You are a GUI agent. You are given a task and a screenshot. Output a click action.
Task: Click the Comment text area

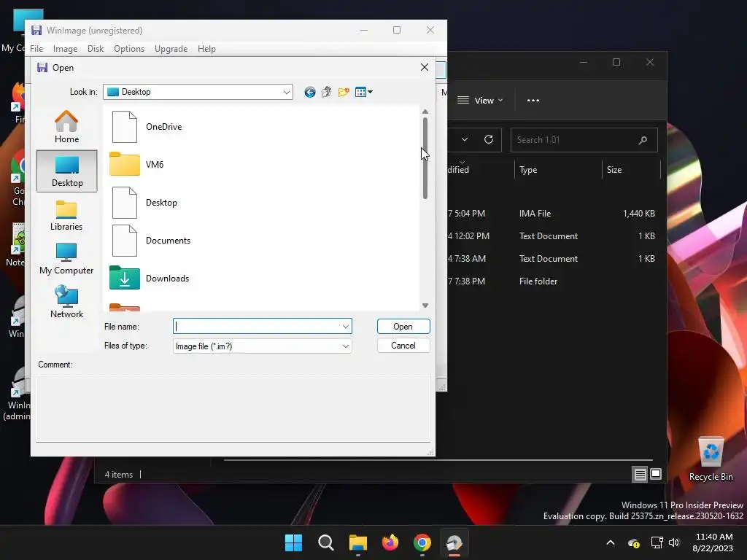[x=233, y=408]
